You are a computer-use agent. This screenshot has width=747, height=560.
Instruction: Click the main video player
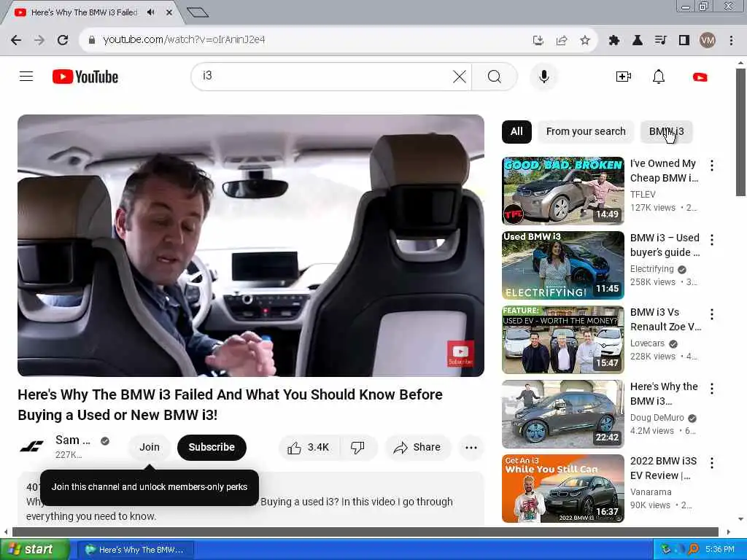pyautogui.click(x=251, y=246)
